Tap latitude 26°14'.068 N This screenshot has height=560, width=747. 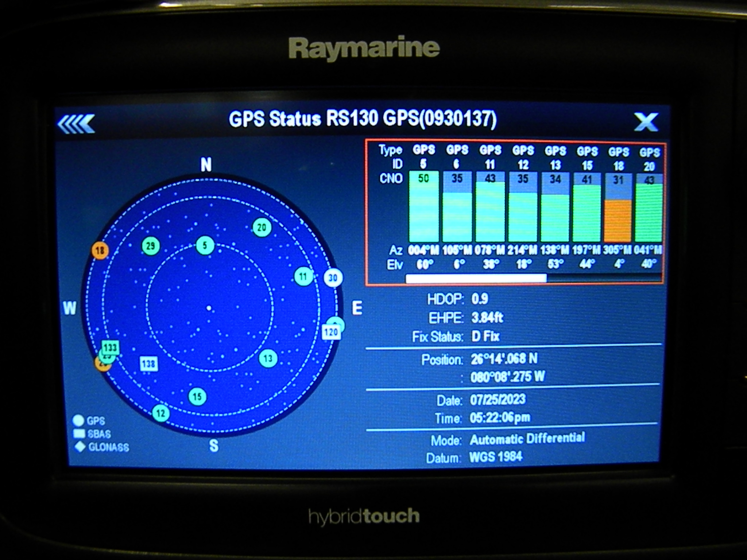click(504, 359)
